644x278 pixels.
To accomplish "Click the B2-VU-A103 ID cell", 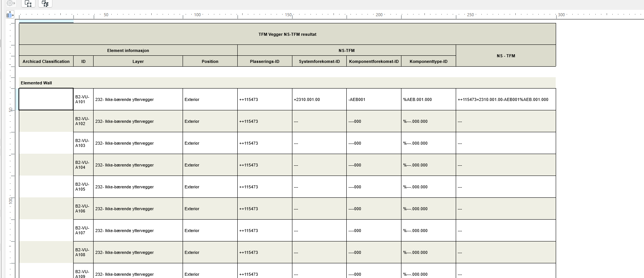I will [x=83, y=143].
